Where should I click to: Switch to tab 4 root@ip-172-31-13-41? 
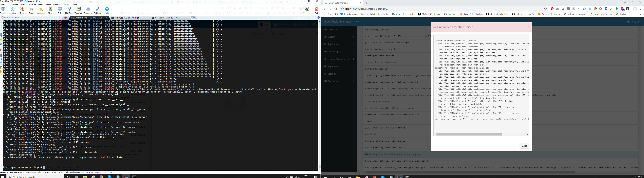170,18
